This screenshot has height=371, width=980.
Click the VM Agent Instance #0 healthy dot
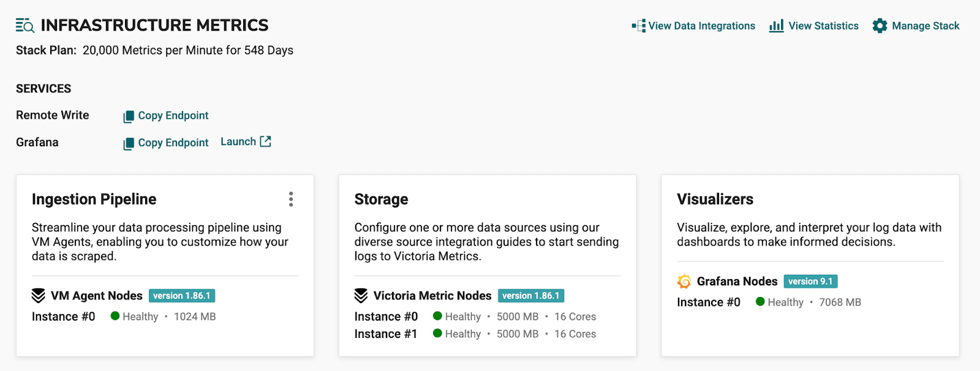coord(115,316)
